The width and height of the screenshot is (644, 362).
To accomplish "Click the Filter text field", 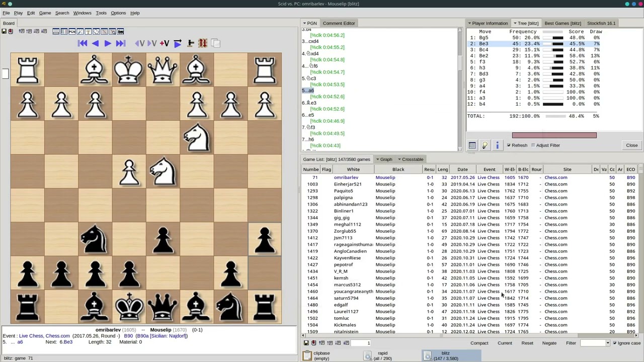I will click(x=592, y=343).
